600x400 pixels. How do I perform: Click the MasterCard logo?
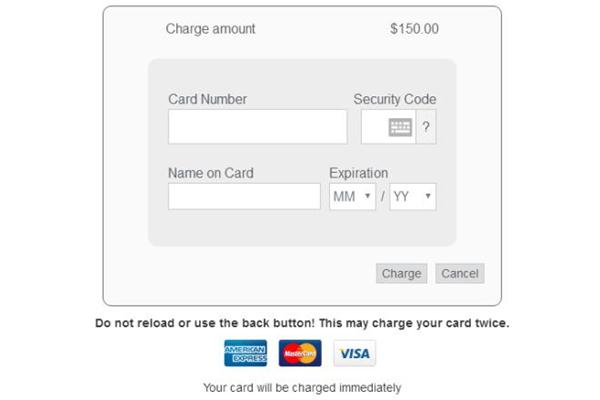point(300,353)
